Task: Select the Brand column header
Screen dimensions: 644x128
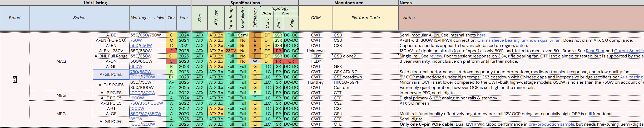Action: 14,18
